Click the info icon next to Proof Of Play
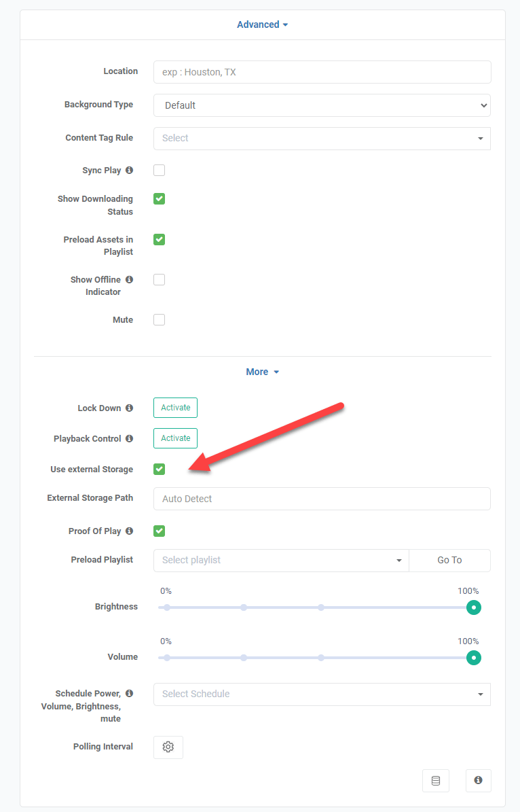 tap(130, 531)
